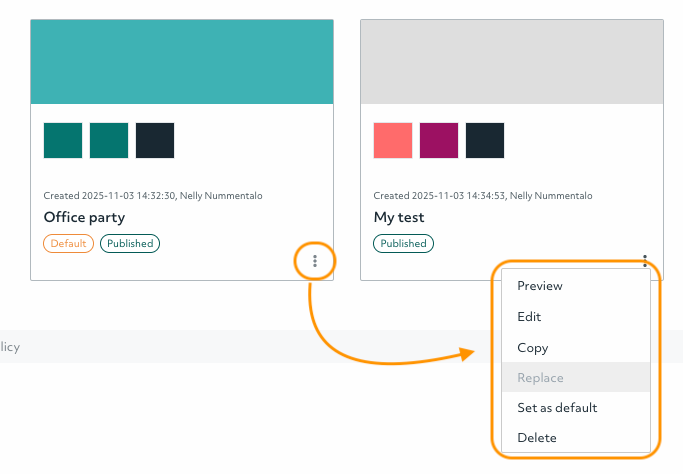Select the dark navy swatch on Office party

[x=155, y=141]
